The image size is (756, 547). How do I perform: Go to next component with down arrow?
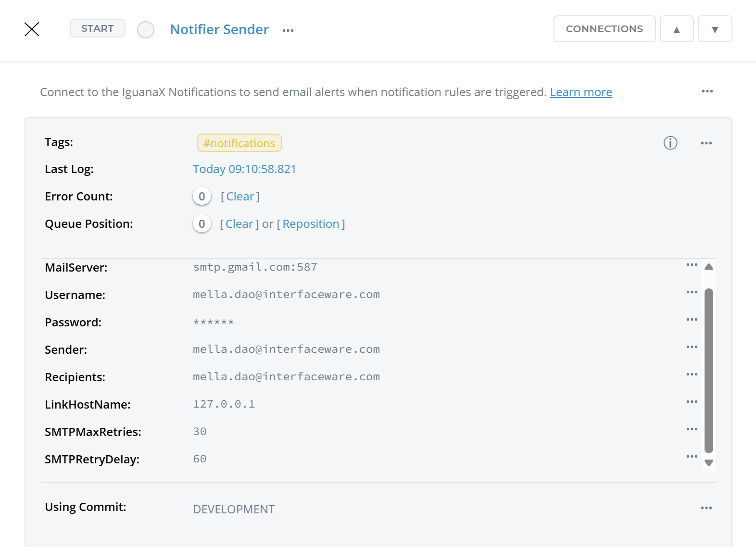pos(715,29)
